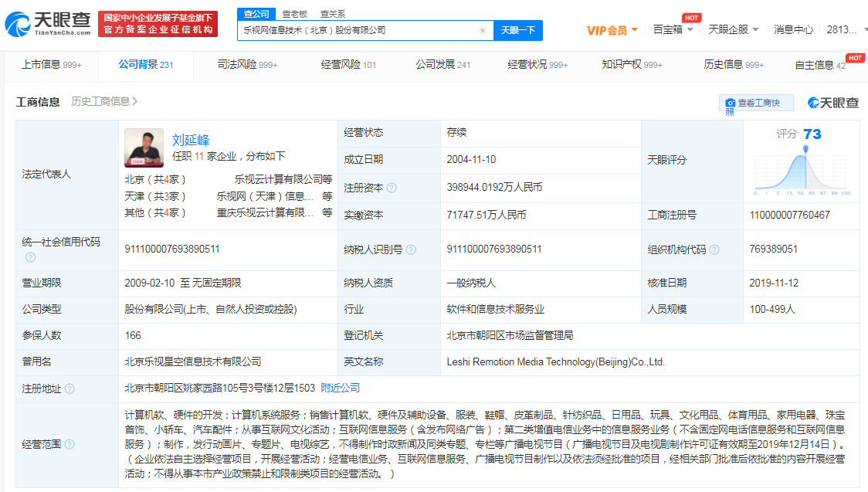Image resolution: width=868 pixels, height=492 pixels.
Task: Open the 知识产权 tab
Action: coord(632,65)
